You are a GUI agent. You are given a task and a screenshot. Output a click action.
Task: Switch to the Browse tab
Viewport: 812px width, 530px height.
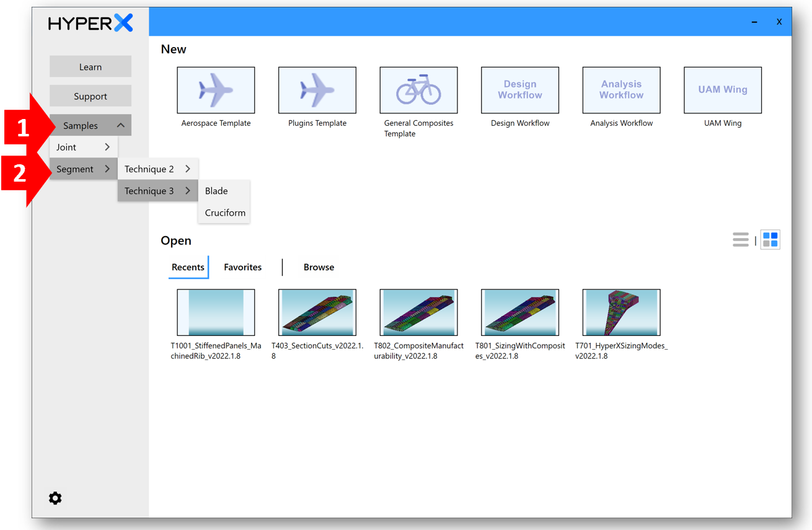[x=319, y=267]
